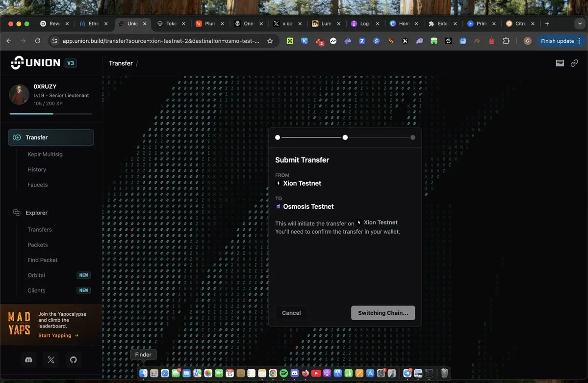This screenshot has width=588, height=383.
Task: Open Keplr Multisig in sidebar
Action: pos(45,154)
